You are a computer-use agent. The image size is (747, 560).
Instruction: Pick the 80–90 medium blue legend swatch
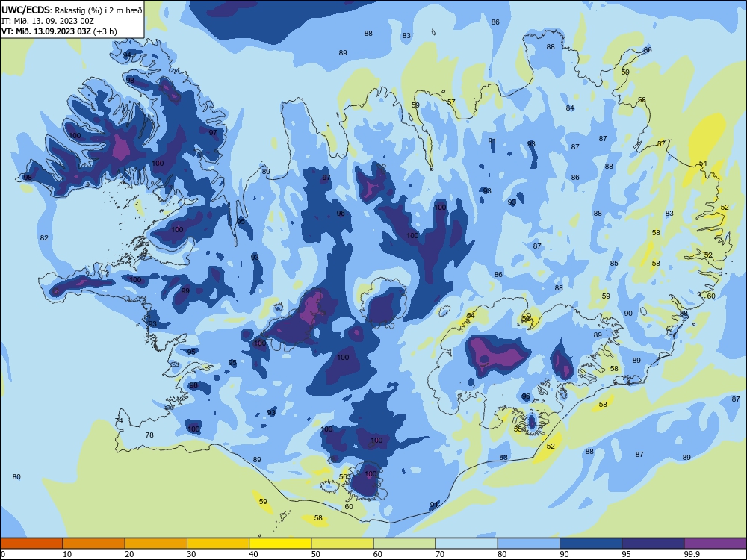529,544
